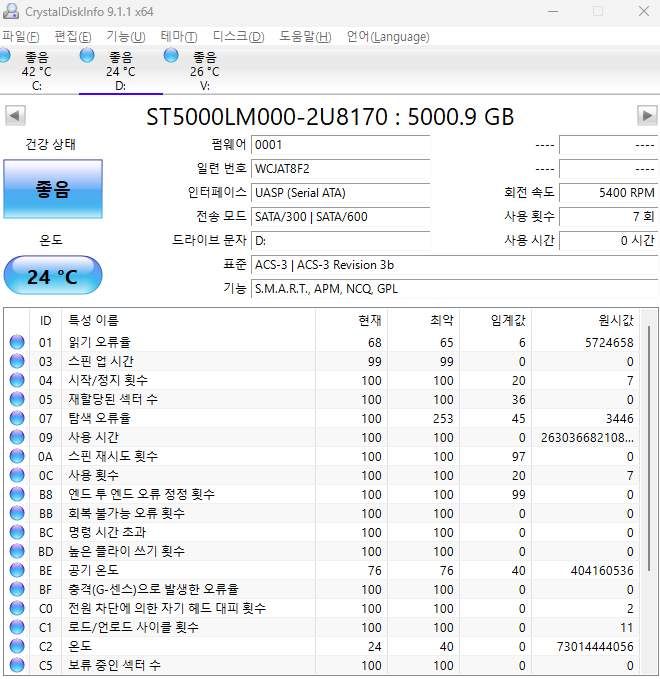660x679 pixels.
Task: Select the V: drive status orb
Action: (x=171, y=56)
